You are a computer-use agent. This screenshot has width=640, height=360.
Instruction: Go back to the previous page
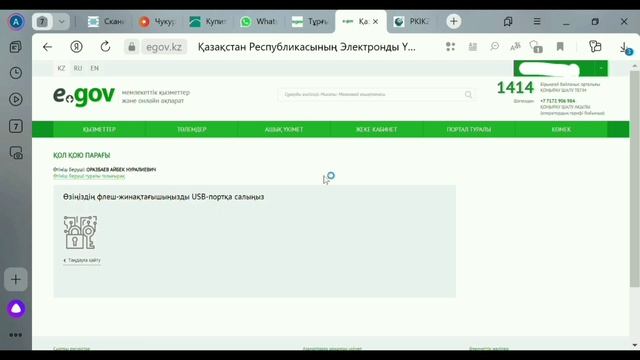point(47,47)
